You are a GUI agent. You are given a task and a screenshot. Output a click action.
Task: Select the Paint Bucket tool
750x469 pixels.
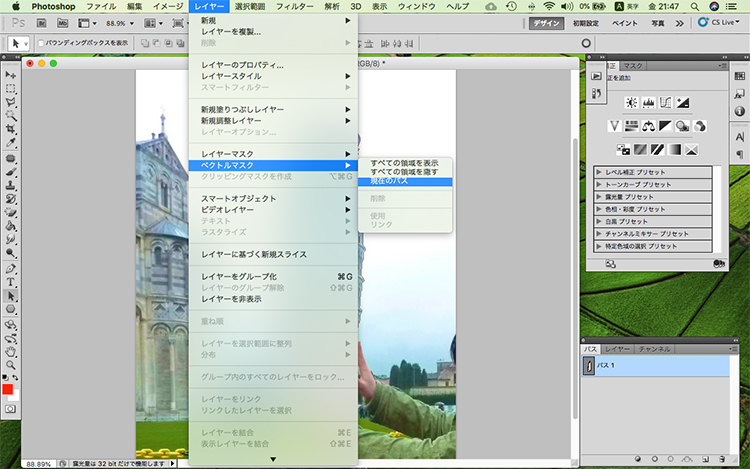11,226
